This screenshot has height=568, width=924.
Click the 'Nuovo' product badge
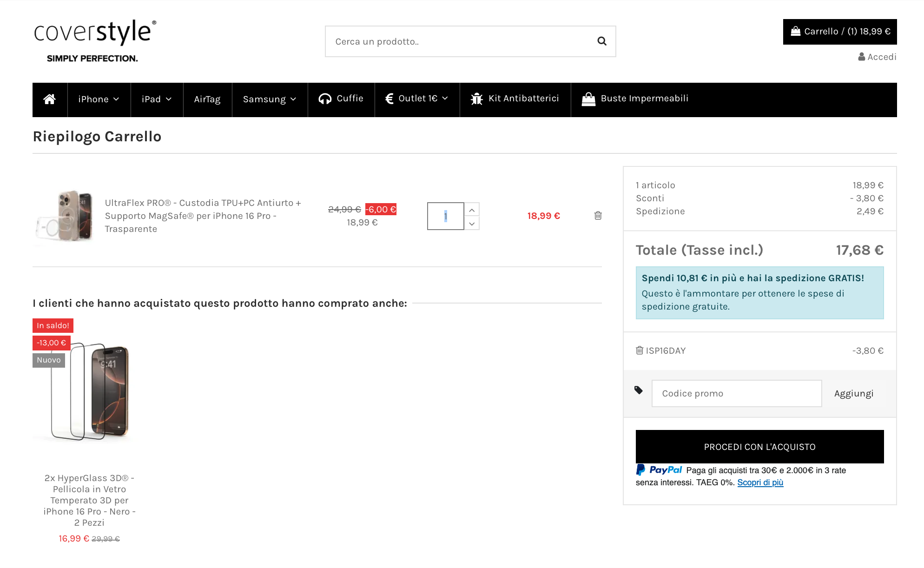(x=49, y=360)
